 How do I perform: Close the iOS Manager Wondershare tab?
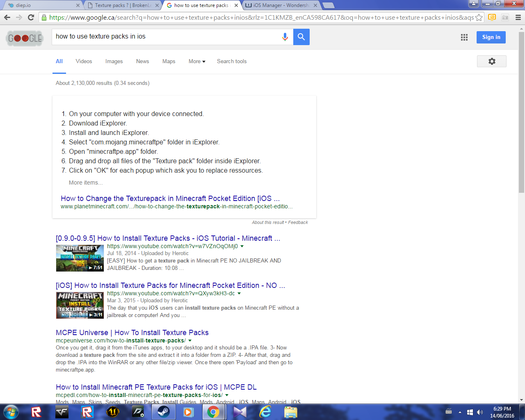tap(315, 5)
